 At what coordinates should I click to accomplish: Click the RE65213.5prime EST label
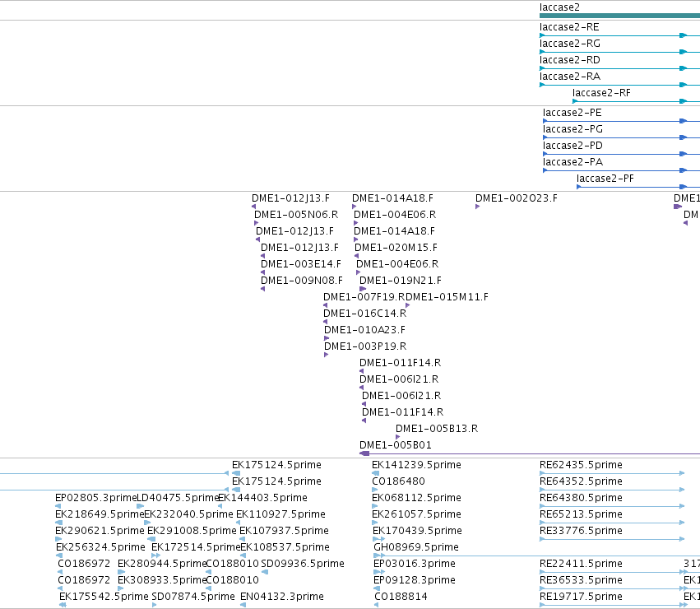pos(581,514)
